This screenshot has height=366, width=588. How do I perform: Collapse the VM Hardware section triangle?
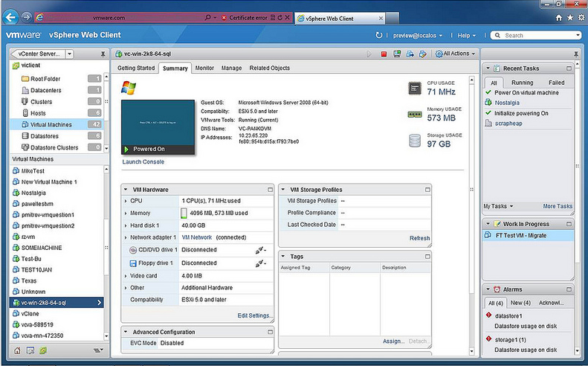coord(126,190)
